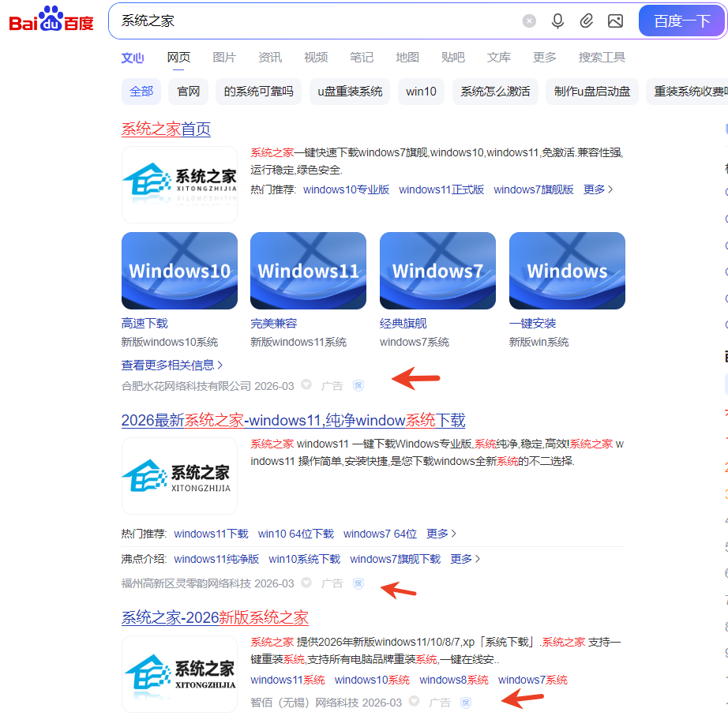Viewport: 728px width, 716px height.
Task: Click verification icon after 智佰（无锡）网络科技 2026-03
Action: point(415,701)
